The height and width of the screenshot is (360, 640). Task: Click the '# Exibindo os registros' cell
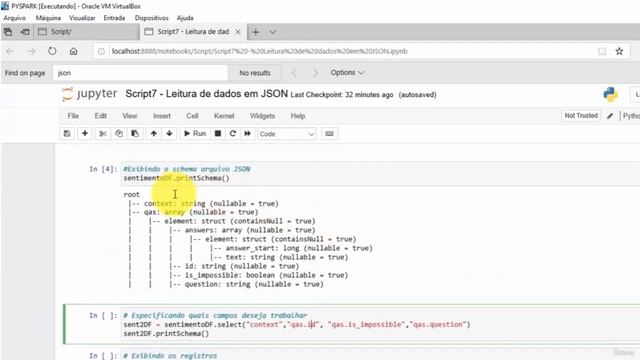coord(170,356)
